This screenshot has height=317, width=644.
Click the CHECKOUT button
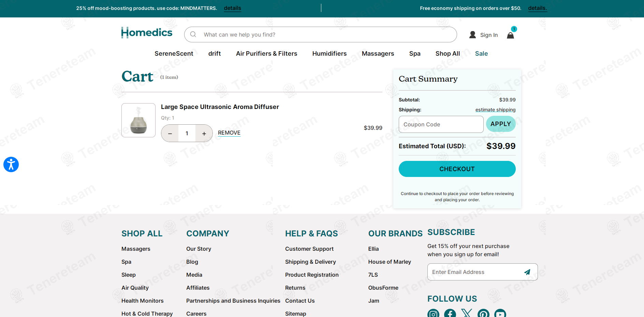click(457, 169)
